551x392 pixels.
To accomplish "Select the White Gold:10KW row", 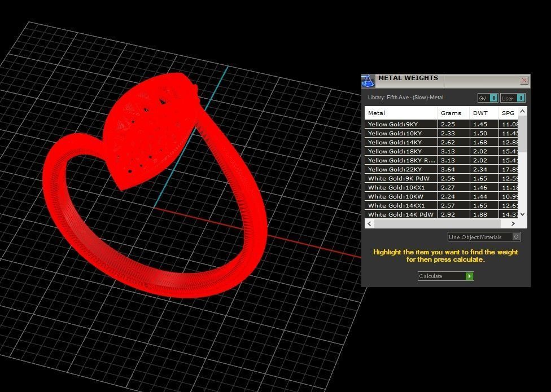I will (x=441, y=196).
